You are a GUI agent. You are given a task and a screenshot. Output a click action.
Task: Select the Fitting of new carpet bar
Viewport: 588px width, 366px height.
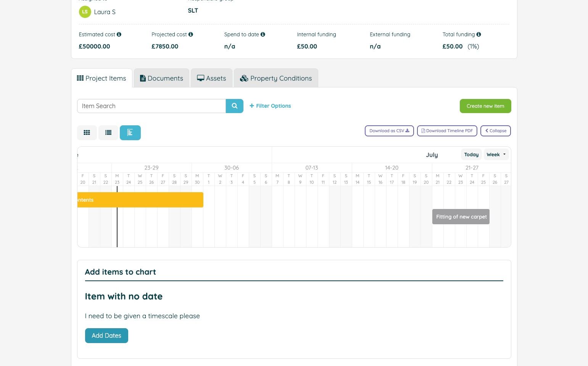pyautogui.click(x=461, y=217)
